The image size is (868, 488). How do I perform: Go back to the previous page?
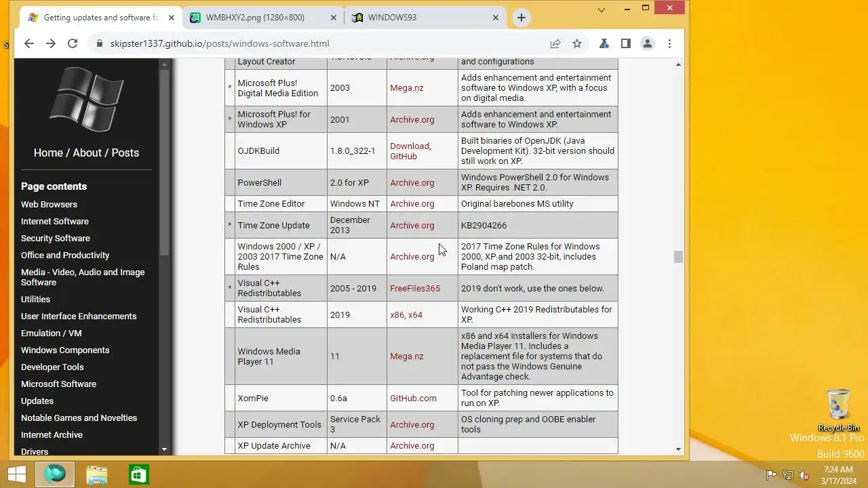[x=28, y=43]
